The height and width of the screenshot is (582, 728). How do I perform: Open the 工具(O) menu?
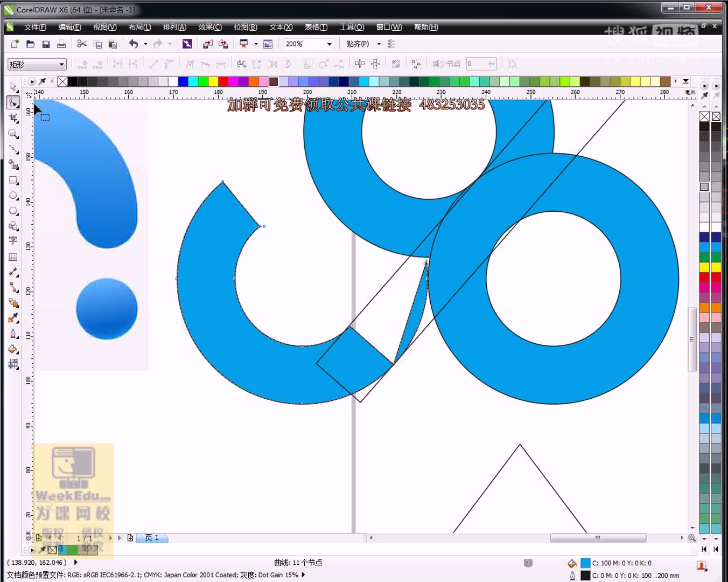(x=352, y=27)
